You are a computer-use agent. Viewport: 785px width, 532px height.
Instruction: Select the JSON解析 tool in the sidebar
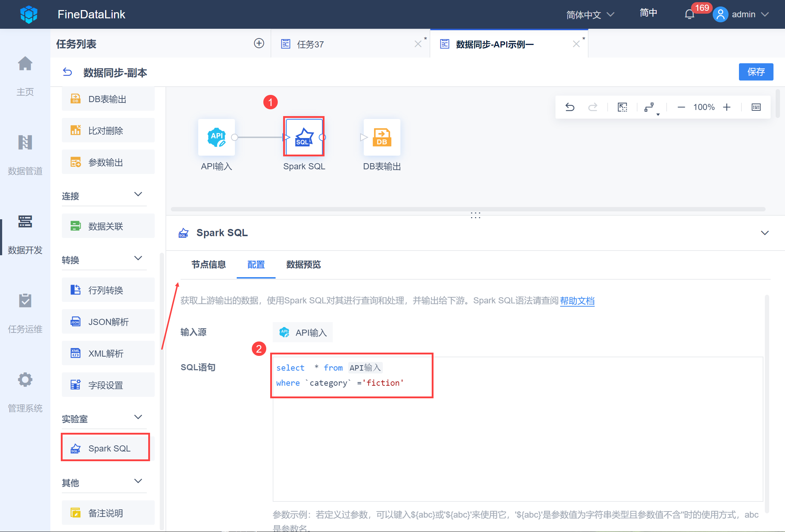click(108, 321)
